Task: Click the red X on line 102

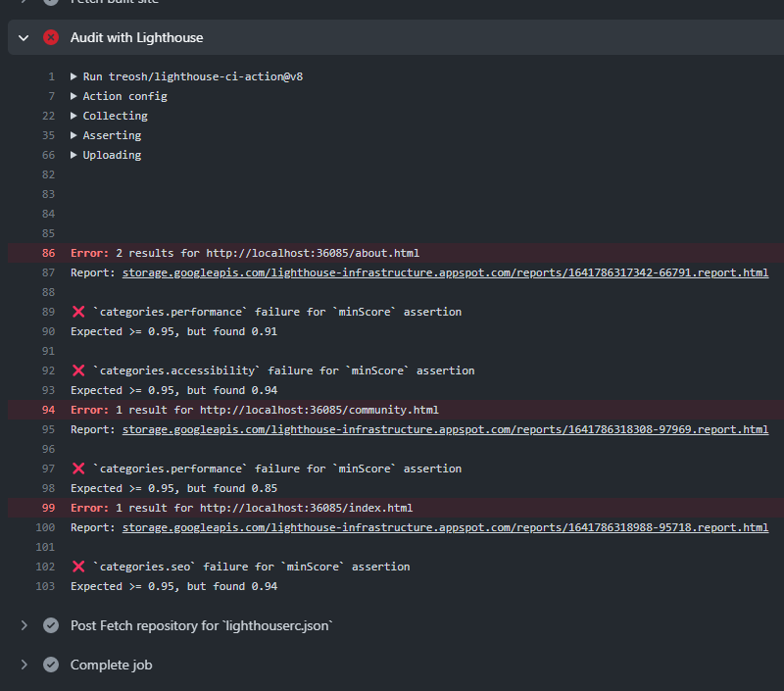Action: 78,567
